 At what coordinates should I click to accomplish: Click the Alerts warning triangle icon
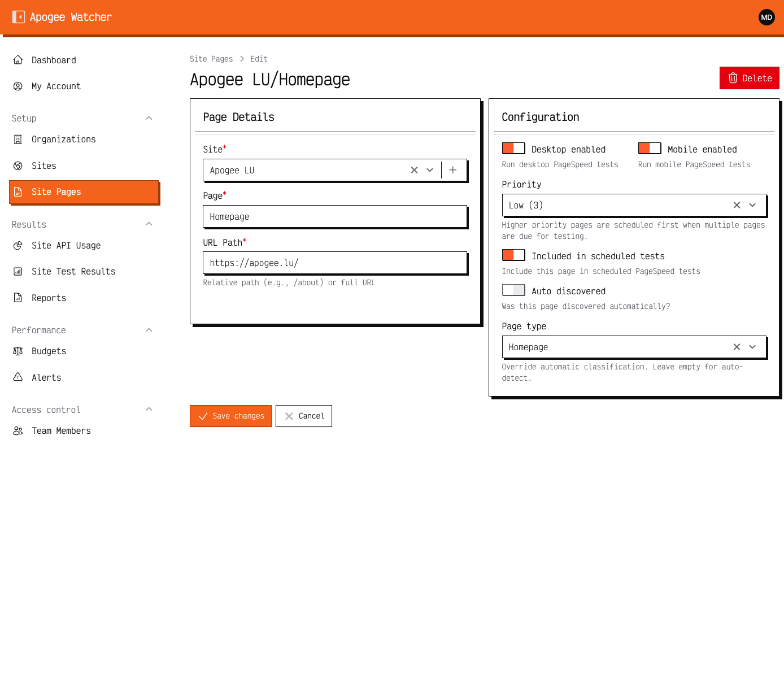(x=18, y=377)
